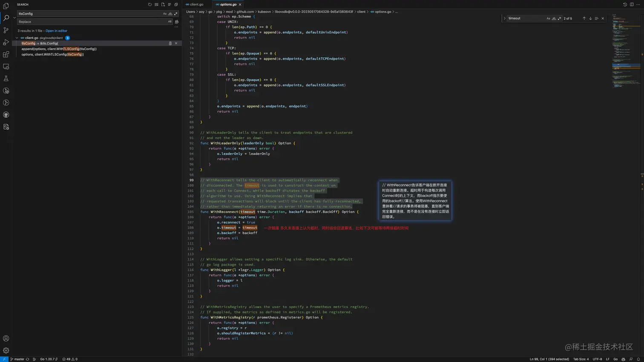Select Go language mode
Image resolution: width=644 pixels, height=362 pixels.
coord(615,359)
